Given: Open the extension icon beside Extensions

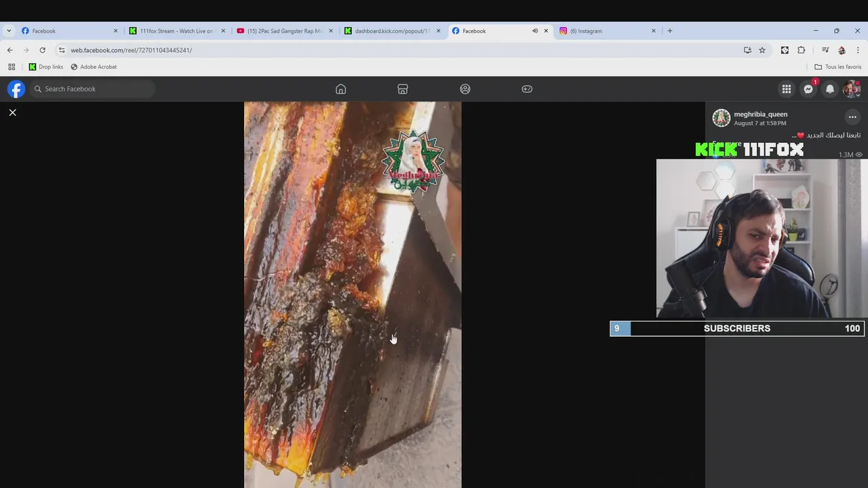Looking at the screenshot, I should 785,50.
